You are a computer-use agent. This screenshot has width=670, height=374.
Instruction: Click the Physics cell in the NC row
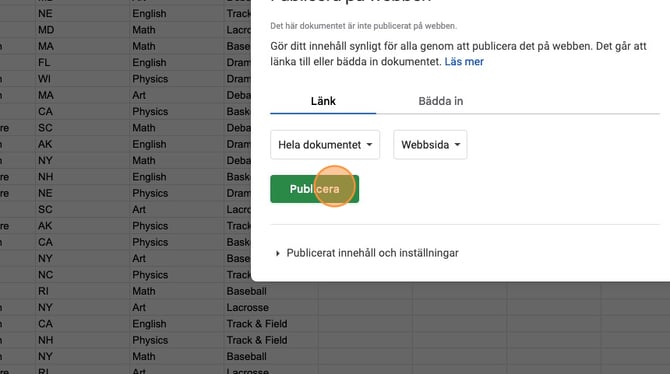click(x=177, y=274)
